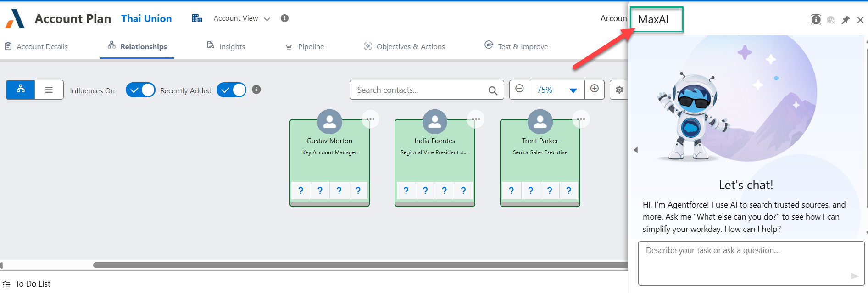Toggle Influences On switch
Viewport: 868px width, 293px height.
click(140, 90)
